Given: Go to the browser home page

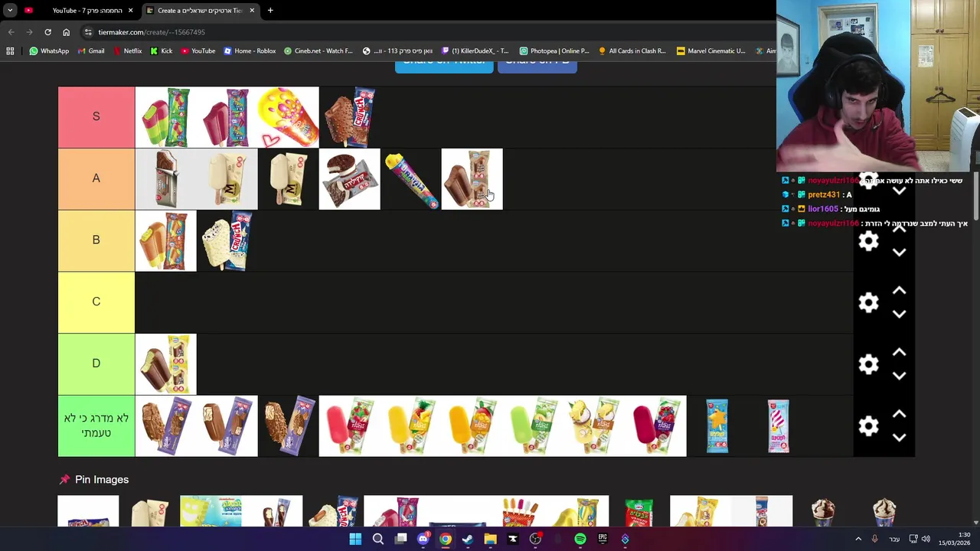Looking at the screenshot, I should pyautogui.click(x=66, y=32).
